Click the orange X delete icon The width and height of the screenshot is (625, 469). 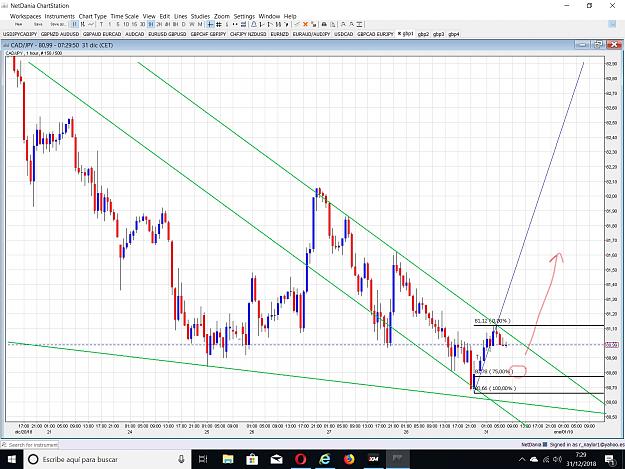coord(305,24)
